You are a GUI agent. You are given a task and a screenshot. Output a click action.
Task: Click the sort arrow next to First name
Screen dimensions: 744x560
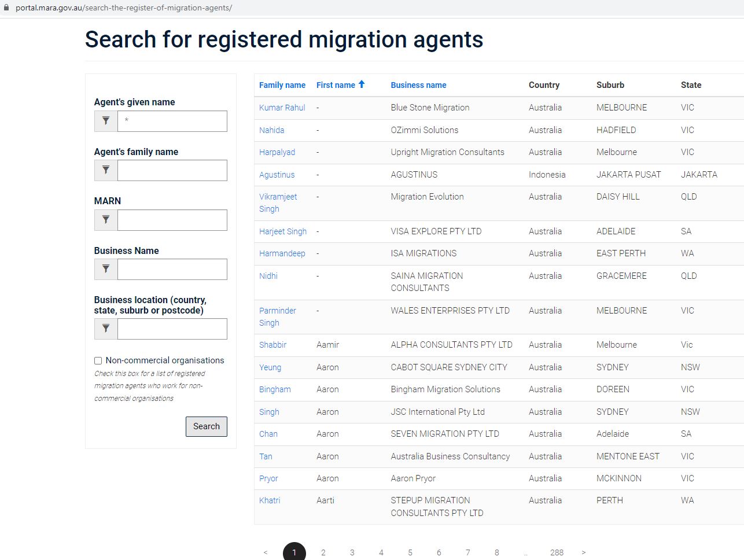pos(362,84)
